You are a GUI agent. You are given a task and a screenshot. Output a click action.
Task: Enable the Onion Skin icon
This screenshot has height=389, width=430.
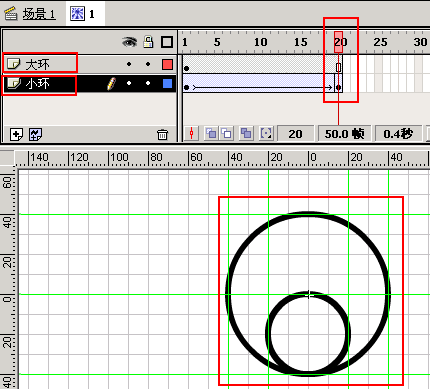[x=211, y=134]
